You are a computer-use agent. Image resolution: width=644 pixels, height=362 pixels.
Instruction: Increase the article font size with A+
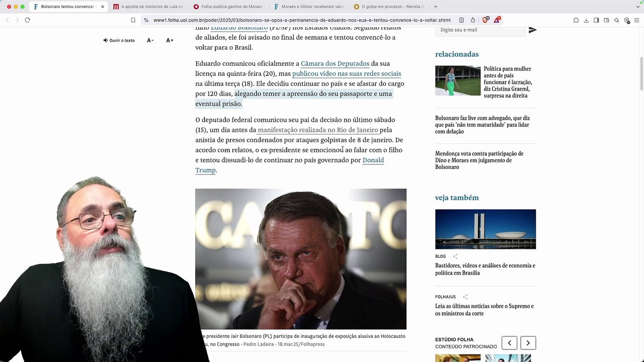[170, 40]
